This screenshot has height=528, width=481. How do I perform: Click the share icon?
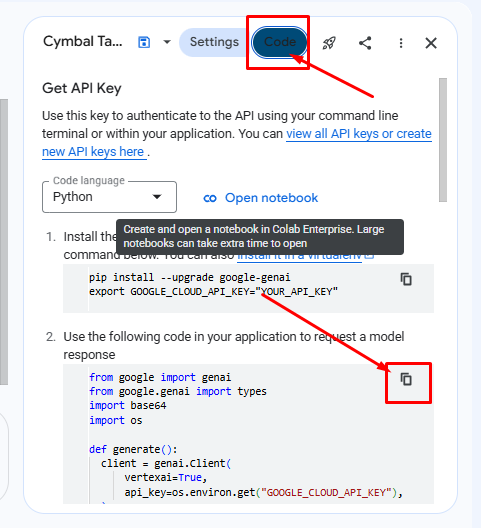click(x=365, y=43)
